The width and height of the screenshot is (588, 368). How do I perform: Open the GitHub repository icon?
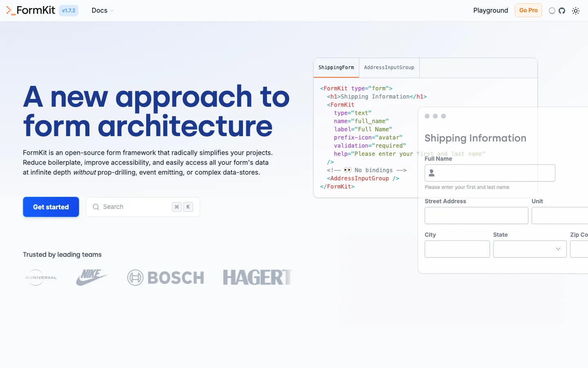pyautogui.click(x=562, y=11)
